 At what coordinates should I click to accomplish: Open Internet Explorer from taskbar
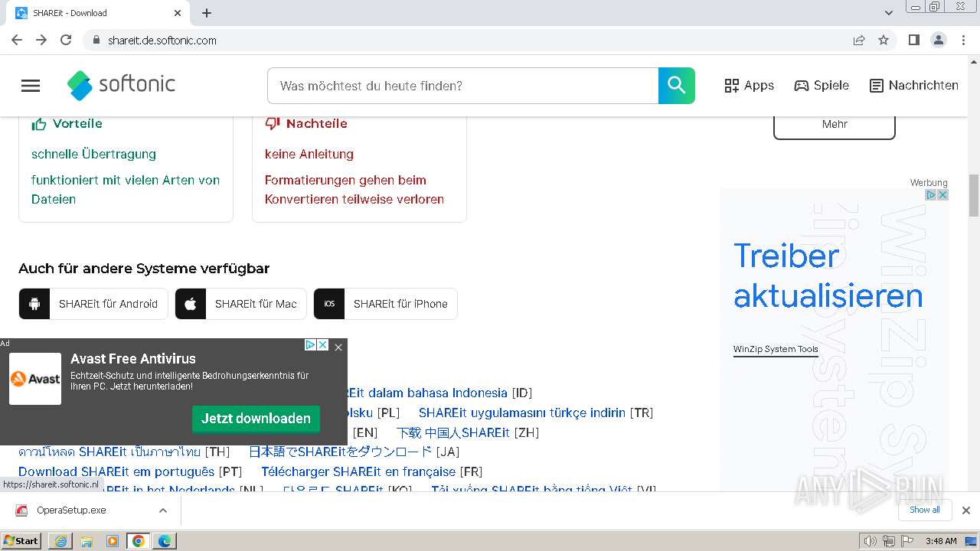pos(60,541)
